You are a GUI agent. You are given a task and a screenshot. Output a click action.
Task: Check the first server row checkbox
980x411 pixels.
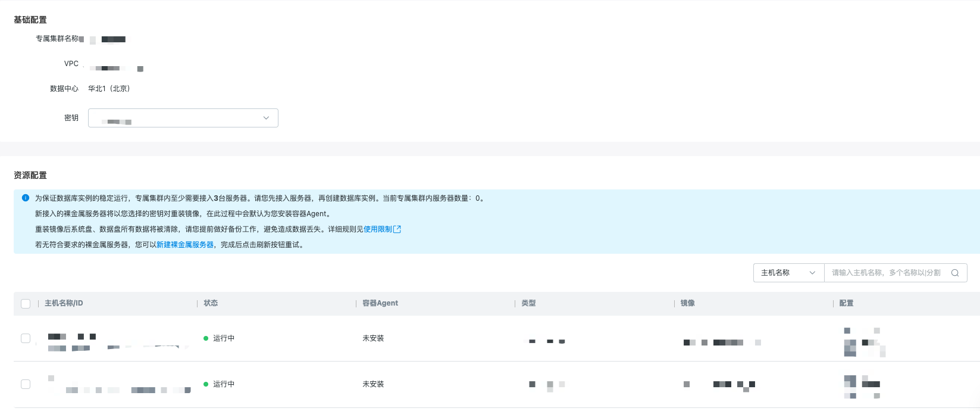click(x=26, y=338)
